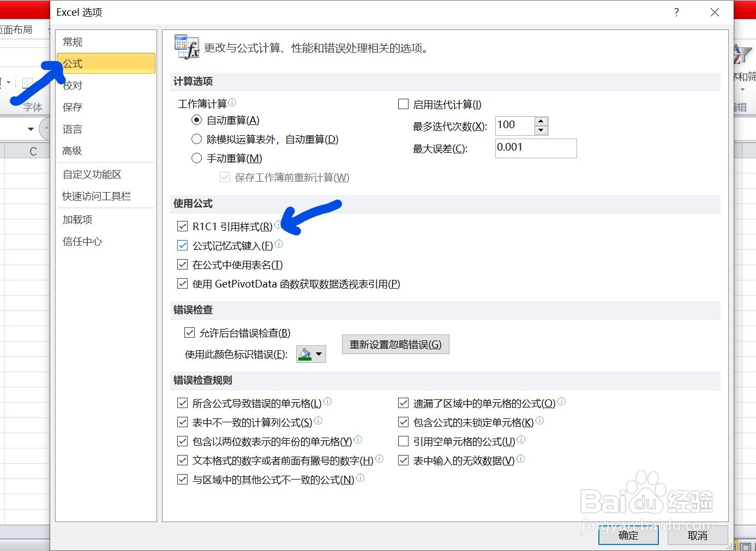Click inside the 最大误差 input field
The image size is (756, 551).
click(x=535, y=148)
